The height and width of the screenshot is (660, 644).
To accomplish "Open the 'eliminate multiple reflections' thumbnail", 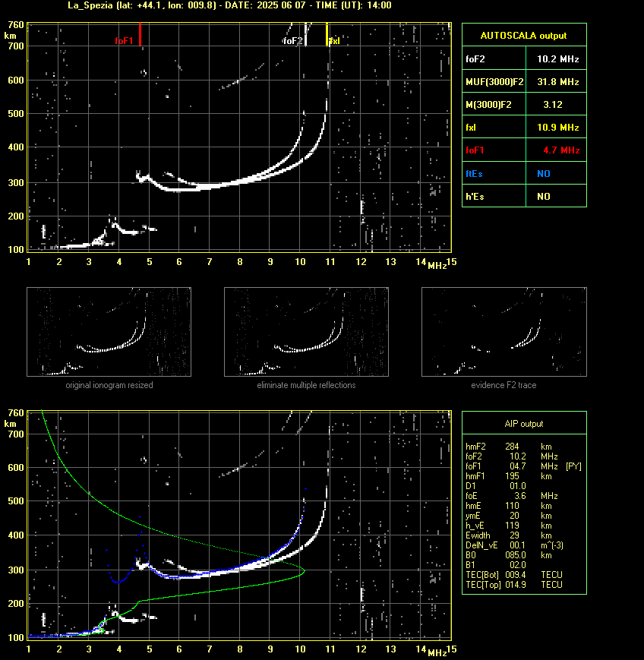I will [306, 332].
